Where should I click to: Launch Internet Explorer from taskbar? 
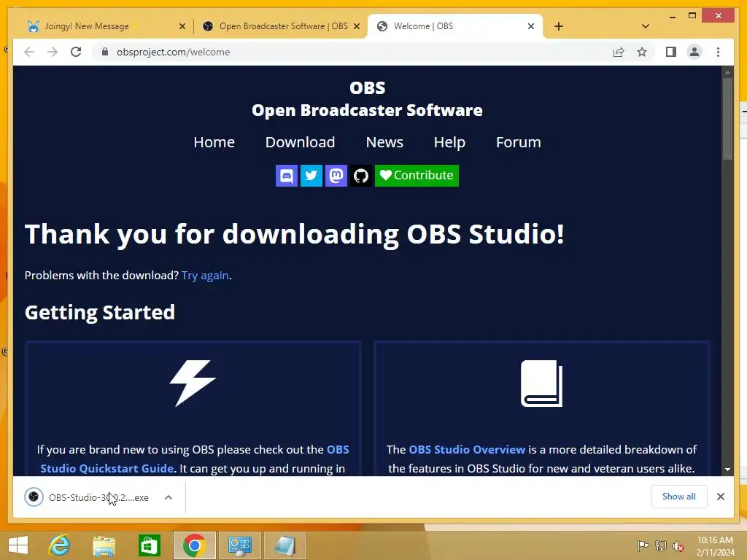point(59,545)
